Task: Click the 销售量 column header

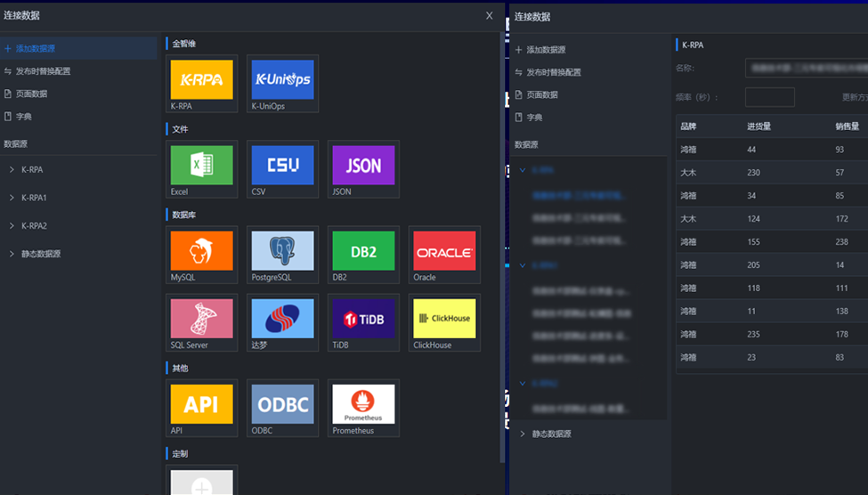Action: 847,126
